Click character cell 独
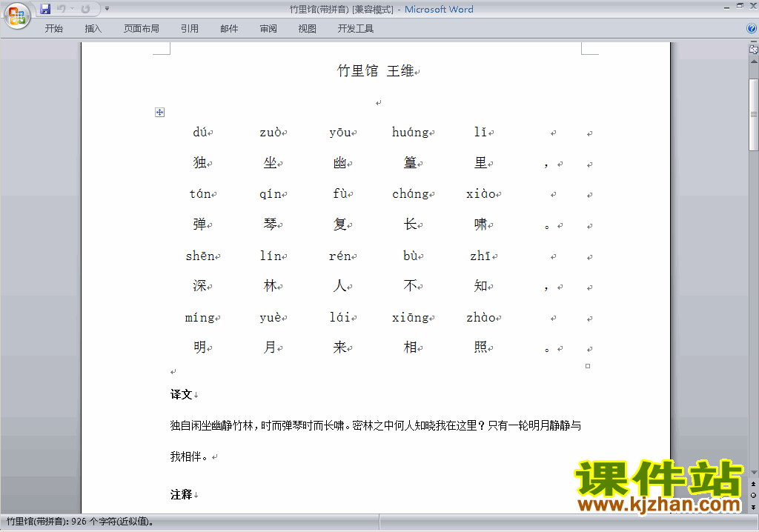 click(x=200, y=163)
